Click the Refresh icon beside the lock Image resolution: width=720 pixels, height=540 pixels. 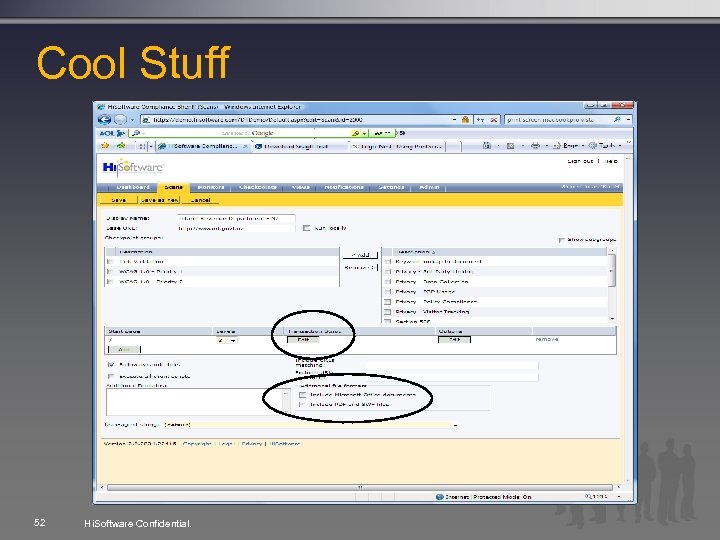[x=480, y=120]
